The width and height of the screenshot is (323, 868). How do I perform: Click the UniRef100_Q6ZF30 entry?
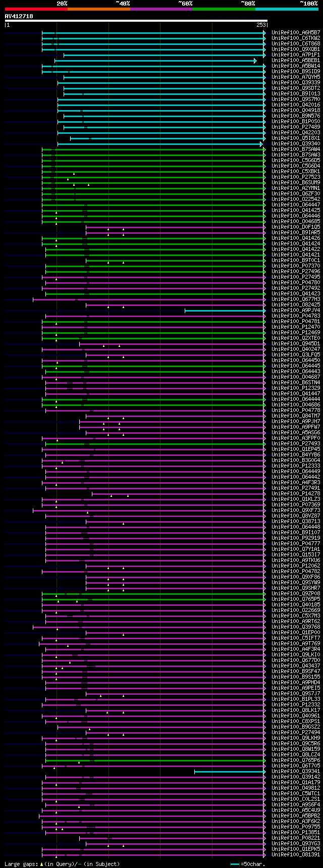pos(296,193)
